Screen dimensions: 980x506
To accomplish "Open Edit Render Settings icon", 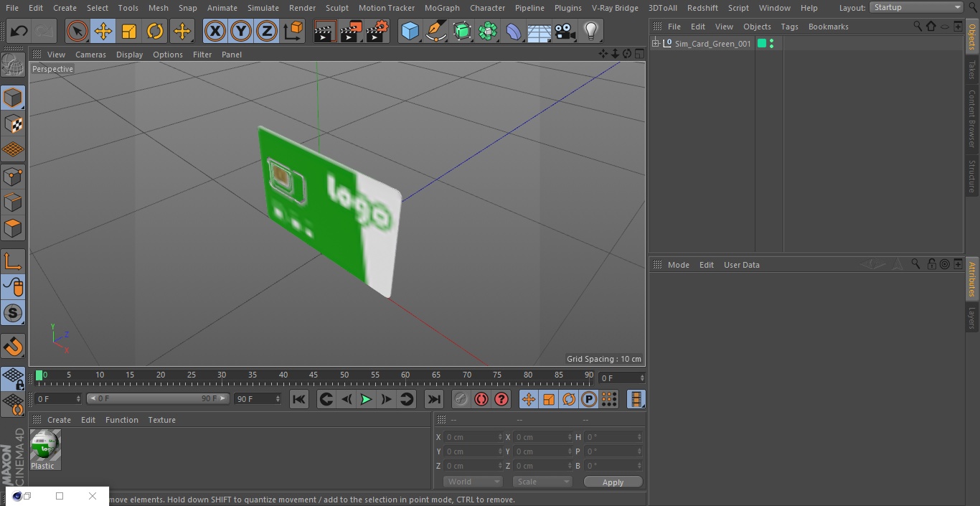I will pos(377,32).
